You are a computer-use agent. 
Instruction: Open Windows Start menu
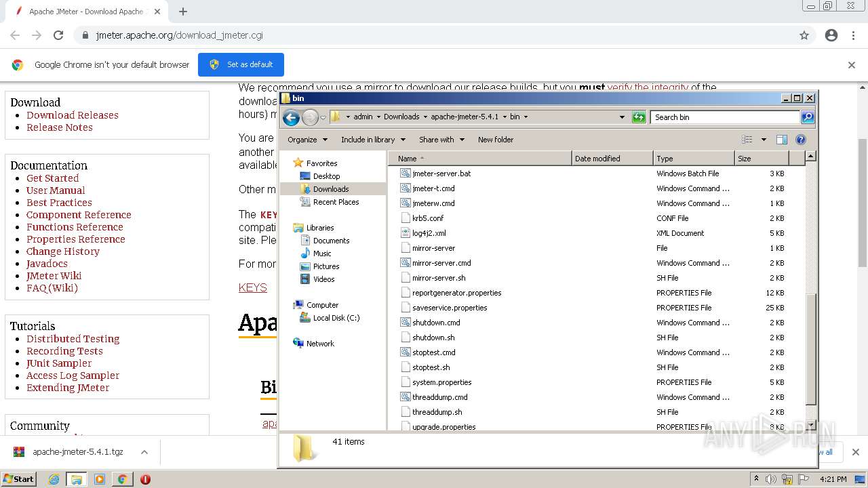pyautogui.click(x=18, y=479)
